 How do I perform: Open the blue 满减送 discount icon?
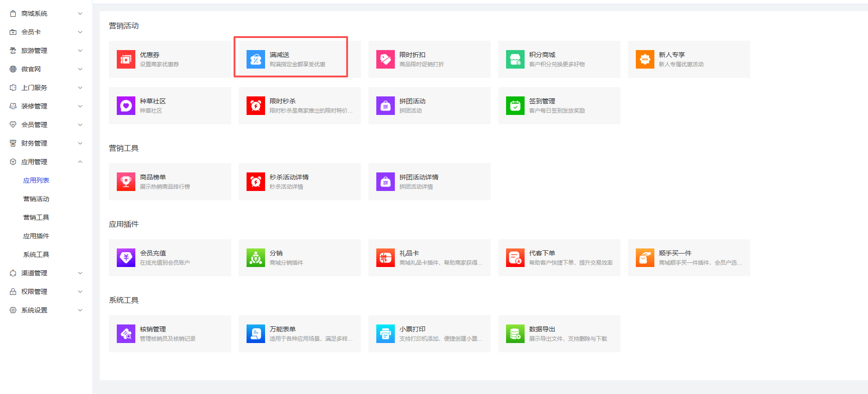click(255, 59)
